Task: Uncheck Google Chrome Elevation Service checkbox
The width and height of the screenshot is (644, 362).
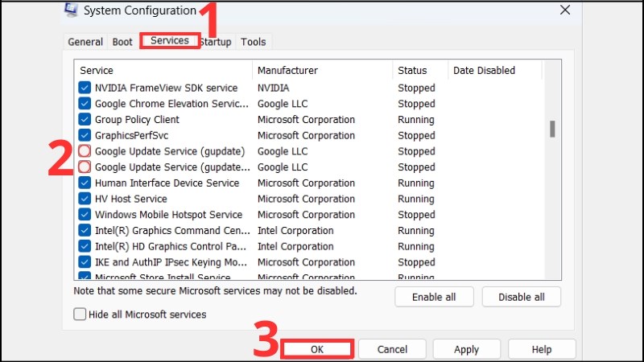Action: point(85,104)
